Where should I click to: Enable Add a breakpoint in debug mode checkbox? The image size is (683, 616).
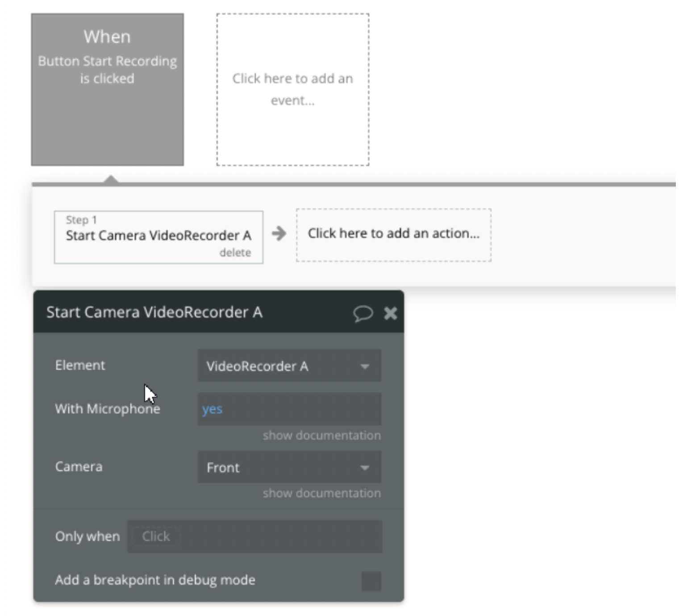coord(371,581)
